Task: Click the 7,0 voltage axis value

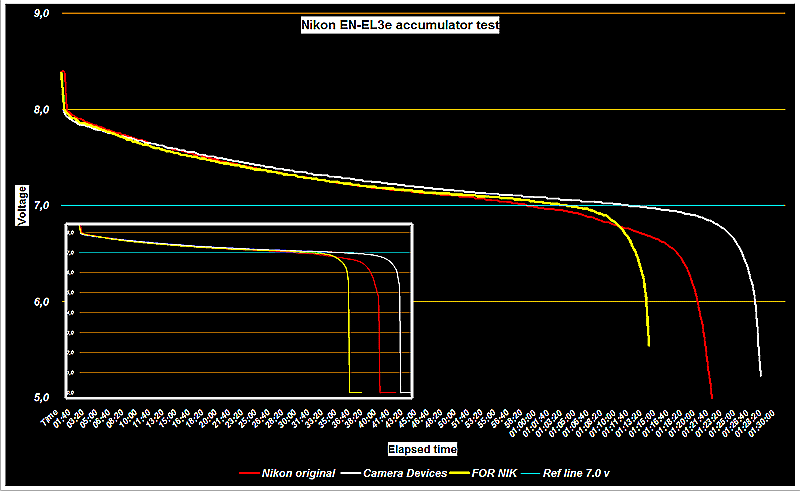Action: point(42,206)
